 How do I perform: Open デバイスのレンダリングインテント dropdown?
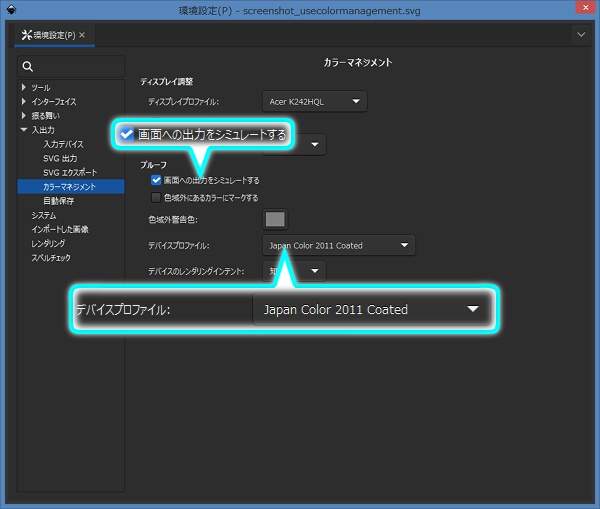294,271
